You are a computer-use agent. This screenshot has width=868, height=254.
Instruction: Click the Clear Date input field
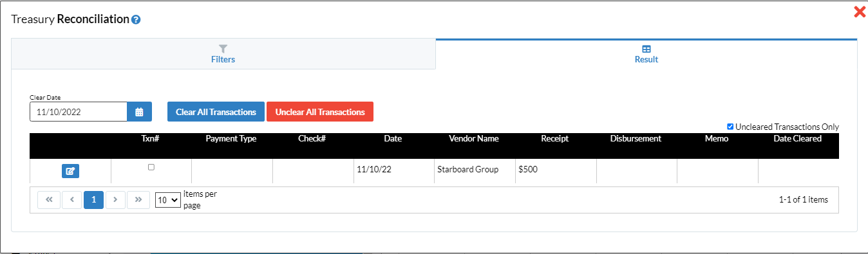[79, 112]
